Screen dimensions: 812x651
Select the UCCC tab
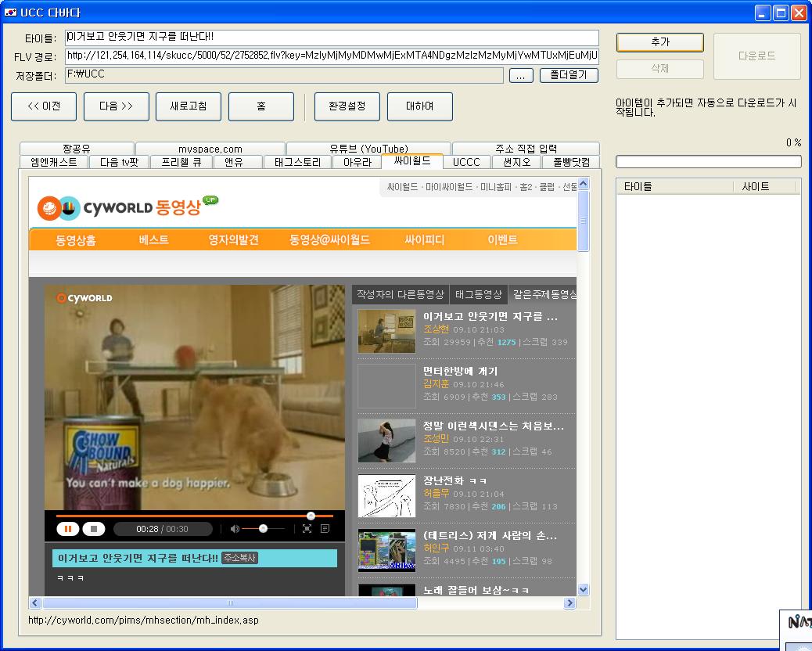[466, 162]
